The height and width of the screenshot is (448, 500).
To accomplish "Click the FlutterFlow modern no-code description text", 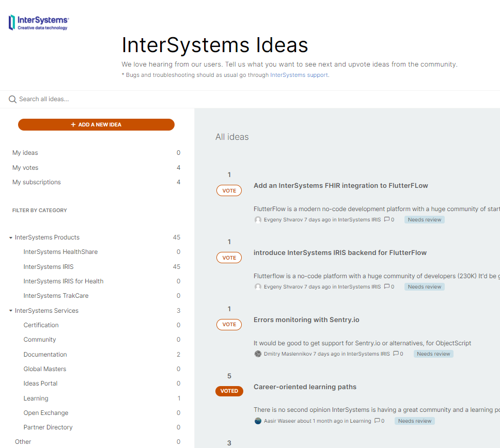I will point(377,209).
